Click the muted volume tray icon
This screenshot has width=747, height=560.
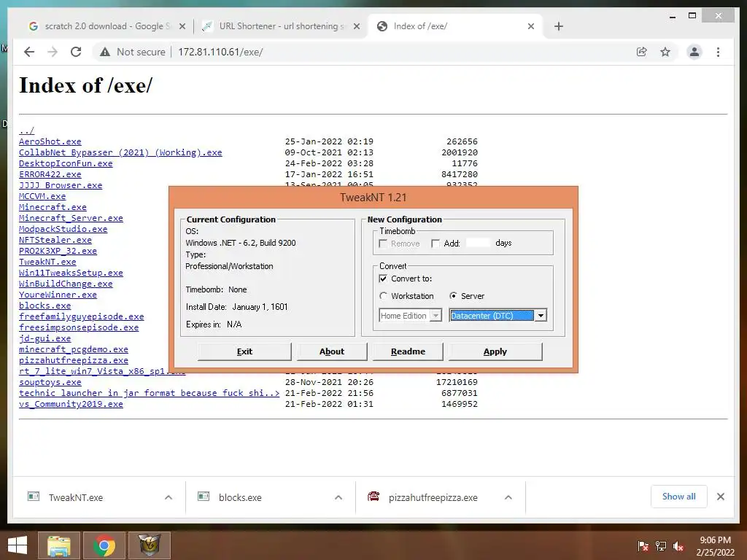point(678,545)
